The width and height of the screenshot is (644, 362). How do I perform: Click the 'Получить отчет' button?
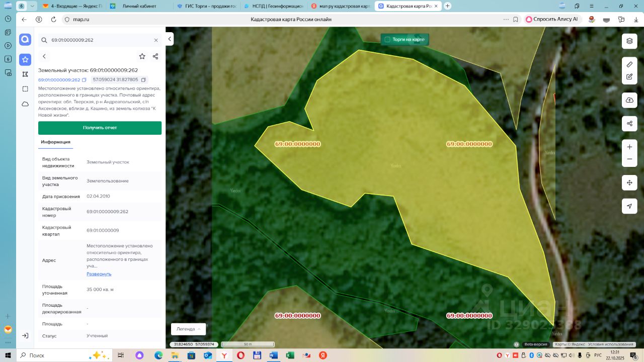[100, 128]
